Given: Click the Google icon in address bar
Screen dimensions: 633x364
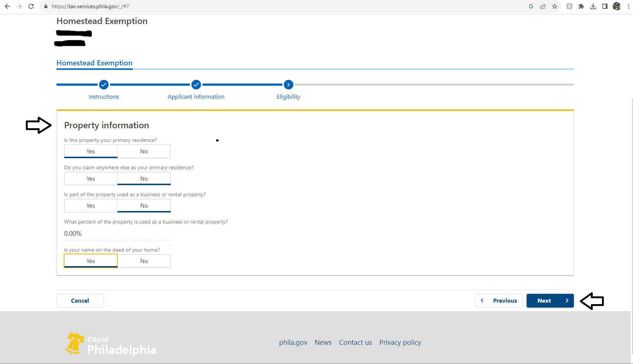Looking at the screenshot, I should (x=531, y=6).
